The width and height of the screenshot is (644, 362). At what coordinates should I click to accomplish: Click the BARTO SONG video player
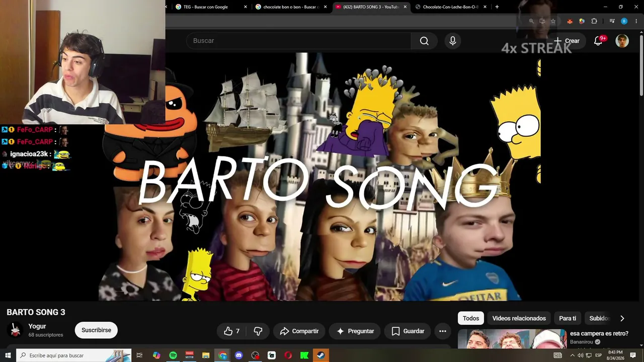click(319, 176)
